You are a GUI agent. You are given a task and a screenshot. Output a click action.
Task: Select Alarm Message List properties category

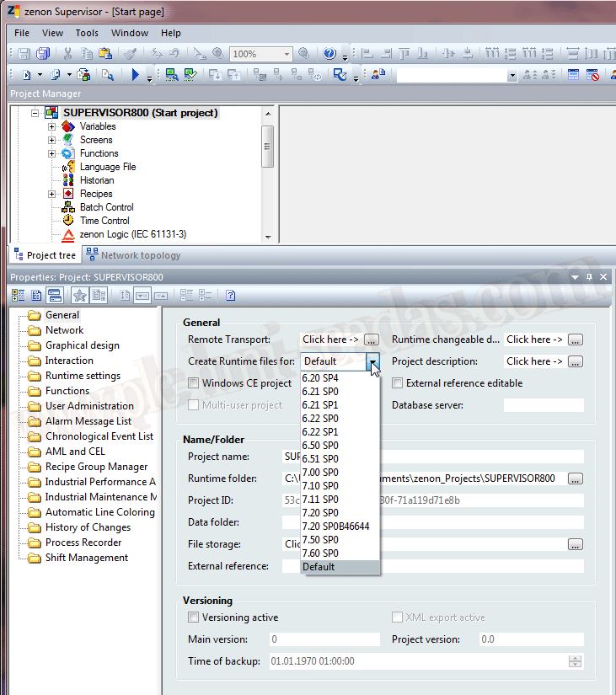pos(88,421)
